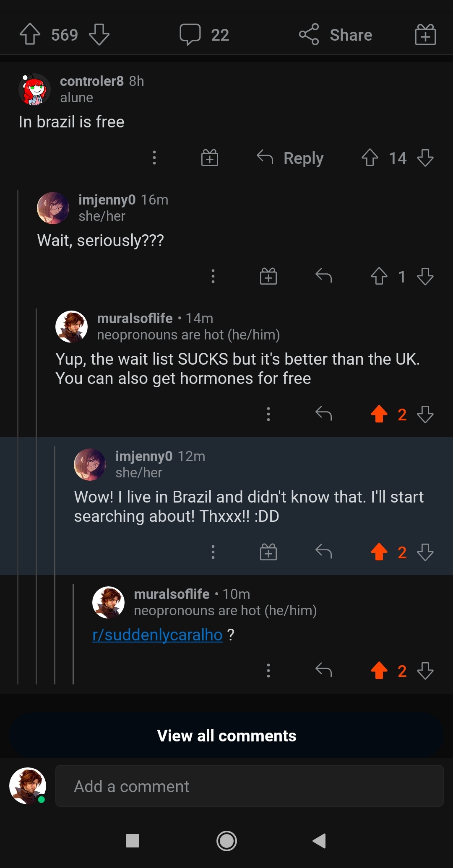The width and height of the screenshot is (453, 868).
Task: Upvote the post with 569 points
Action: pyautogui.click(x=30, y=34)
